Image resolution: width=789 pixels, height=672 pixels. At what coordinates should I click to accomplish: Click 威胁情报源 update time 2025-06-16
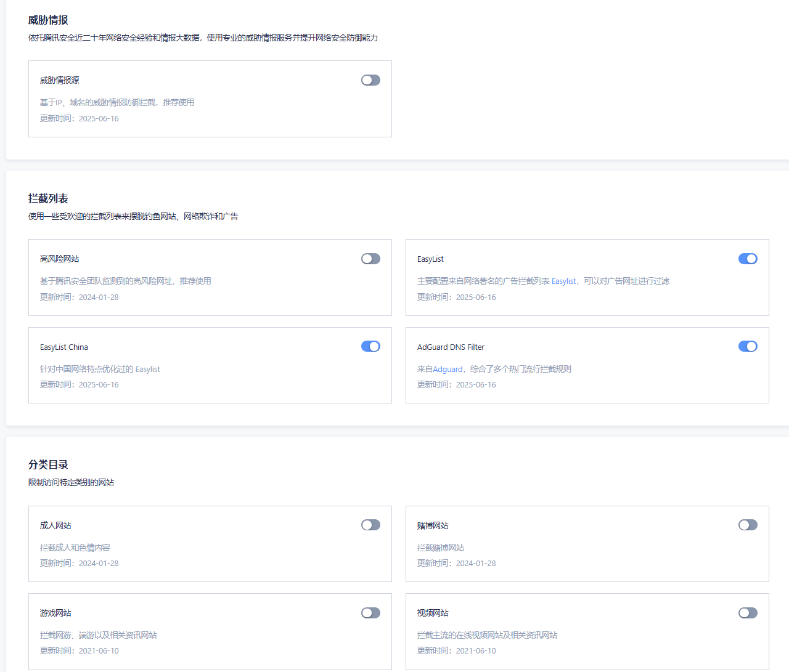[x=80, y=118]
